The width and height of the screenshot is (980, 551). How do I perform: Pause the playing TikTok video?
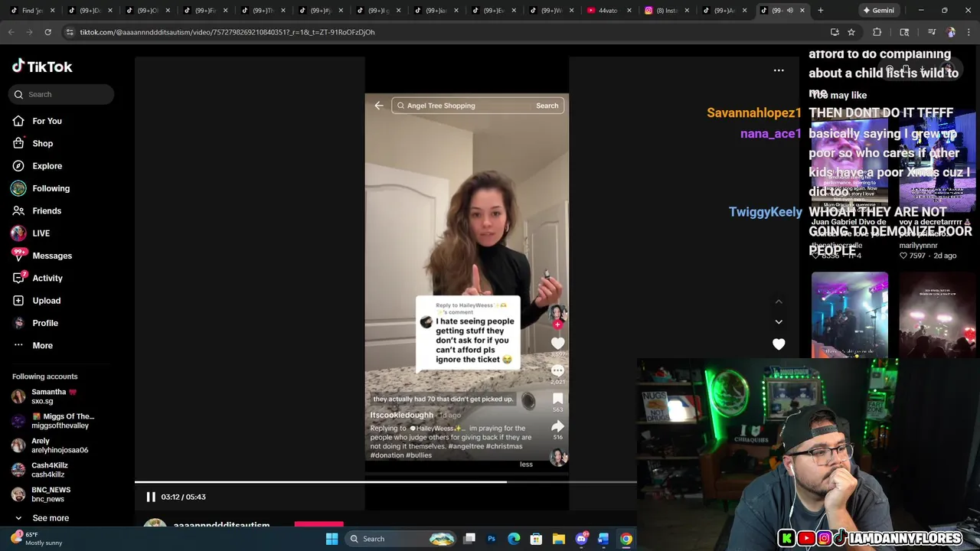pos(151,497)
